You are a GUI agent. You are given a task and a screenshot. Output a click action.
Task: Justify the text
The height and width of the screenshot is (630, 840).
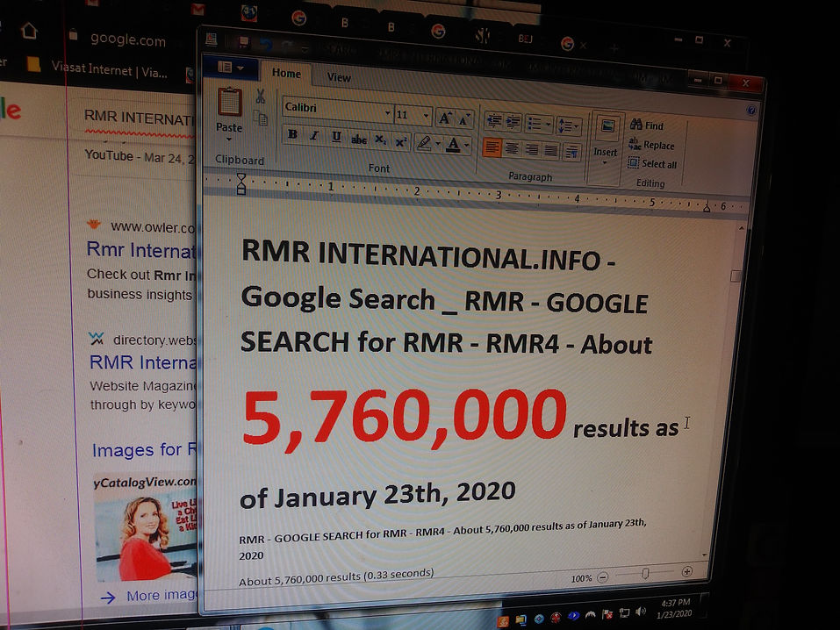click(550, 151)
